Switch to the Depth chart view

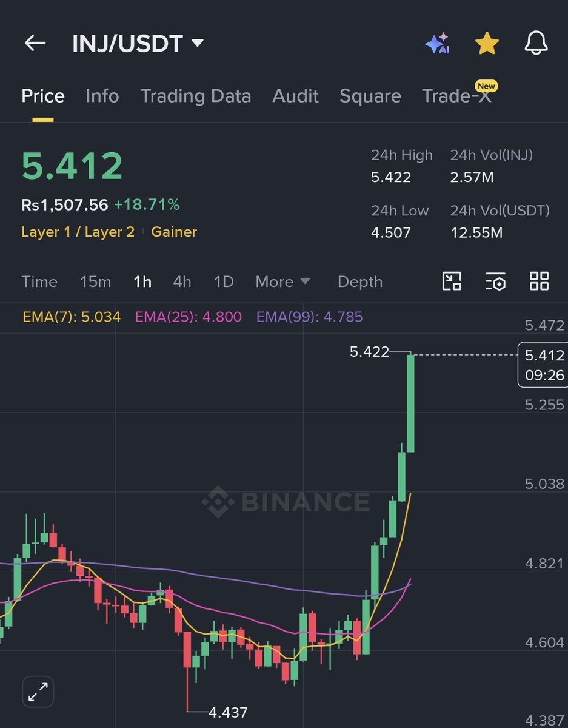tap(360, 281)
